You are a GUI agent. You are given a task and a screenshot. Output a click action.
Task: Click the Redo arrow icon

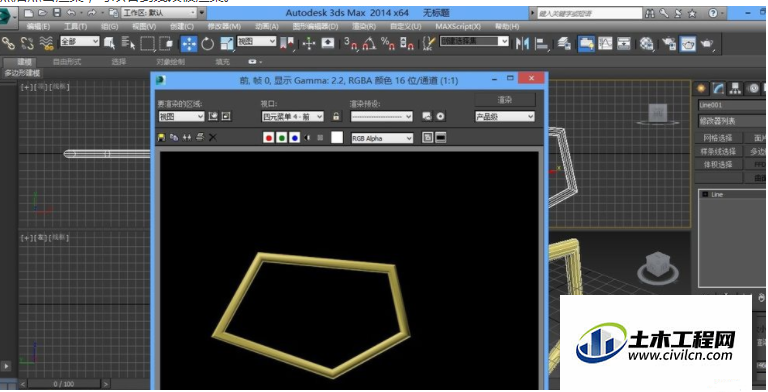pos(92,13)
